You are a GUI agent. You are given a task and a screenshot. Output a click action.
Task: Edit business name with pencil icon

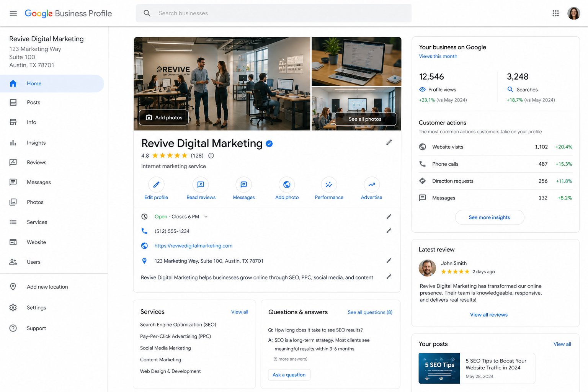click(389, 142)
